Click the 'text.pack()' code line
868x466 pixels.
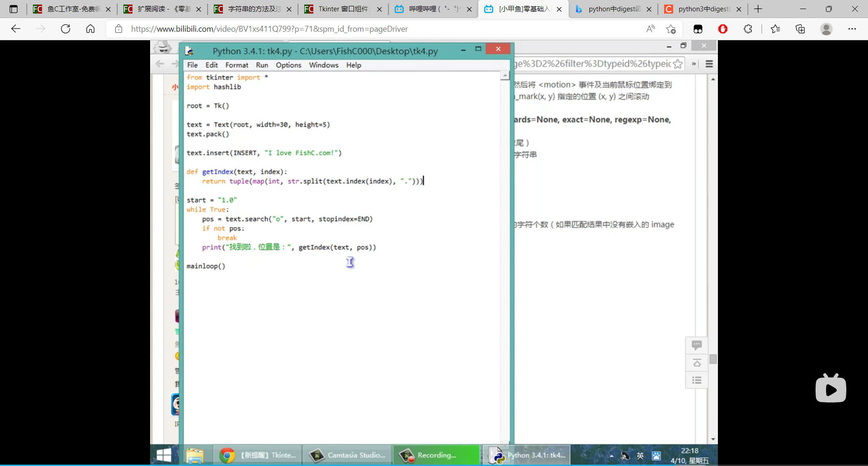pyautogui.click(x=208, y=134)
